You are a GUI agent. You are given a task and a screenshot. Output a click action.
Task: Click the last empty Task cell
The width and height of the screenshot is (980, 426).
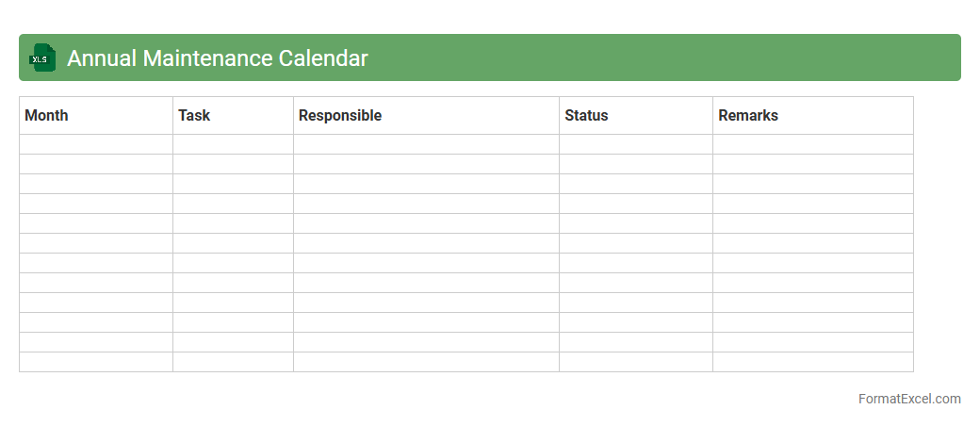[x=233, y=362]
